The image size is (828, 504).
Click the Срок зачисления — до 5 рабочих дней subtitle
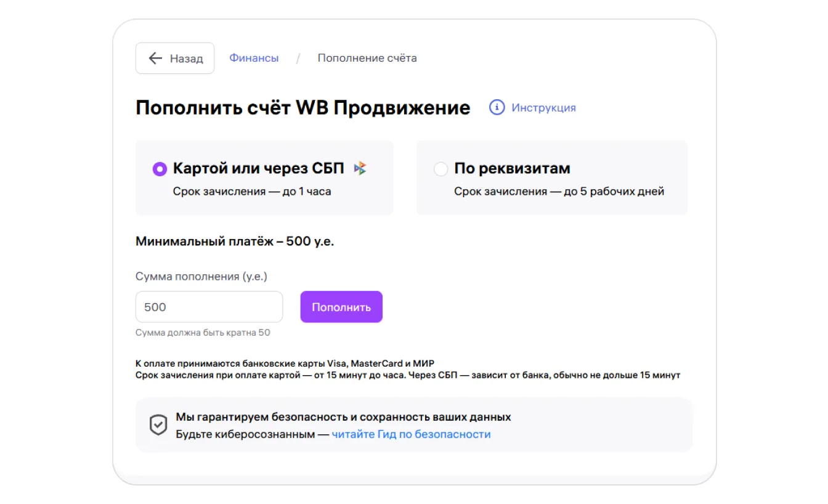click(x=559, y=192)
